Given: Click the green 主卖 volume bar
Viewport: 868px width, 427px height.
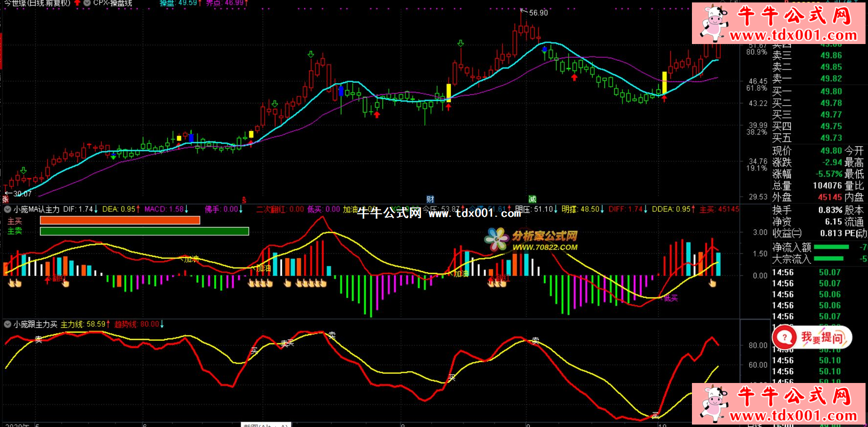Looking at the screenshot, I should (x=144, y=231).
